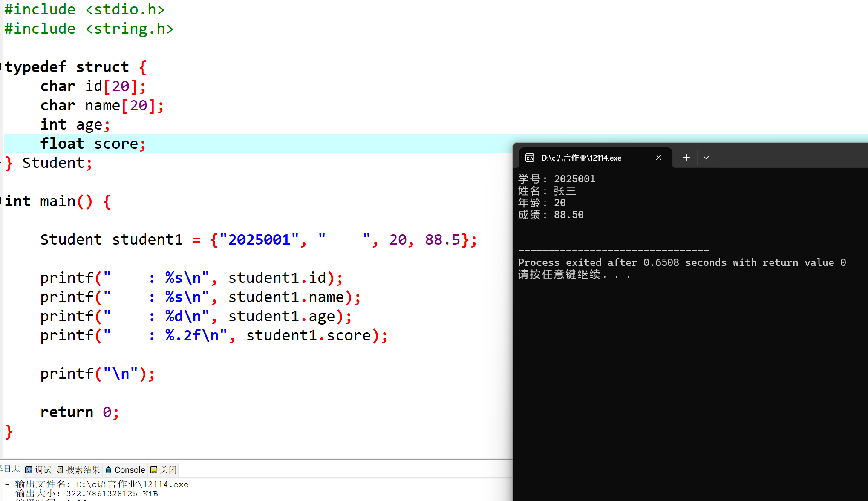
Task: Click the Student student1 declaration line
Action: click(x=258, y=239)
